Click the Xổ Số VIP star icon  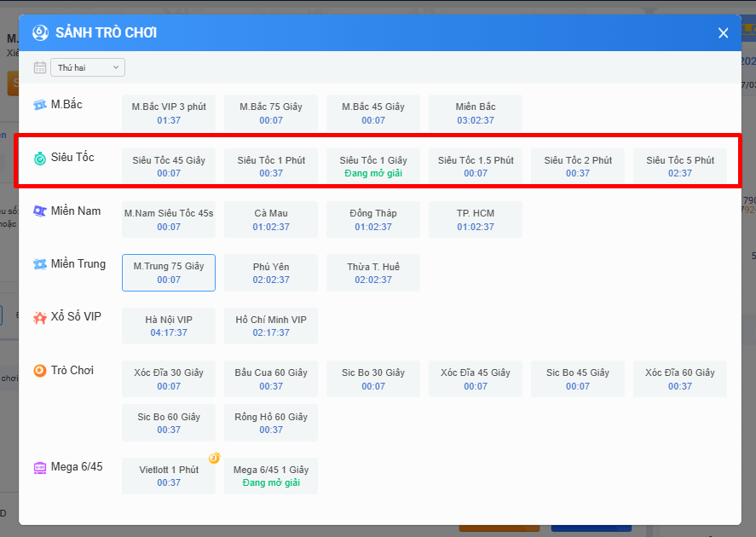(40, 318)
